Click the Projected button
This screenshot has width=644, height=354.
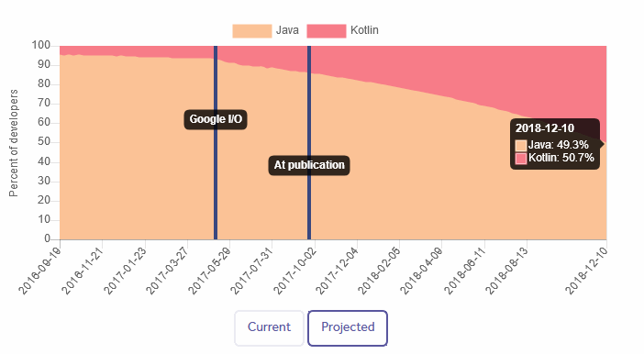click(348, 327)
